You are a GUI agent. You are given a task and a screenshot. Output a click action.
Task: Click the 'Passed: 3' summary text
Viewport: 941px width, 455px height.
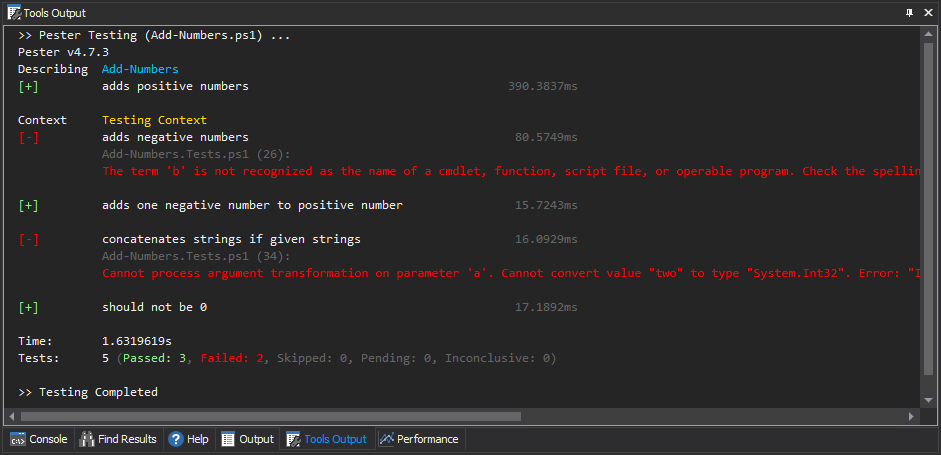pyautogui.click(x=154, y=359)
